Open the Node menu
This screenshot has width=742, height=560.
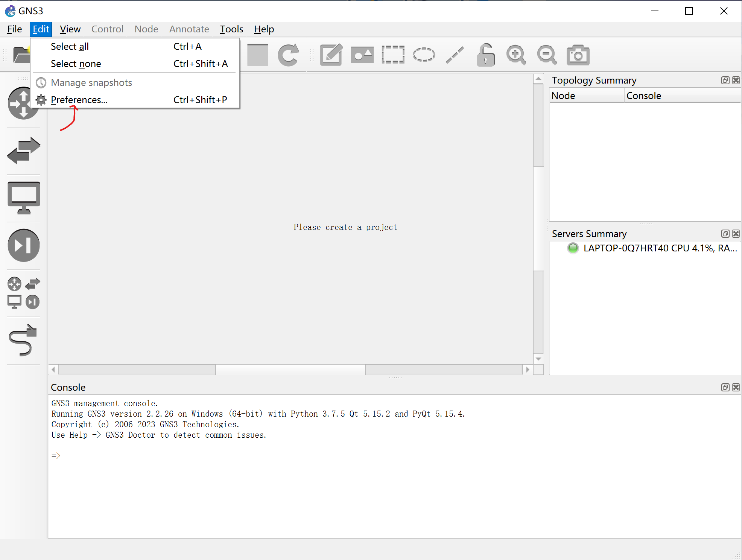tap(146, 29)
